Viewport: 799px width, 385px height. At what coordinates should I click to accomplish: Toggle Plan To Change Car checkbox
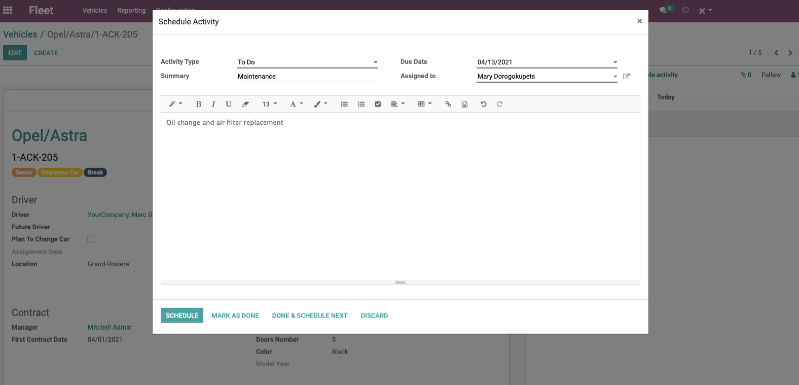point(91,239)
